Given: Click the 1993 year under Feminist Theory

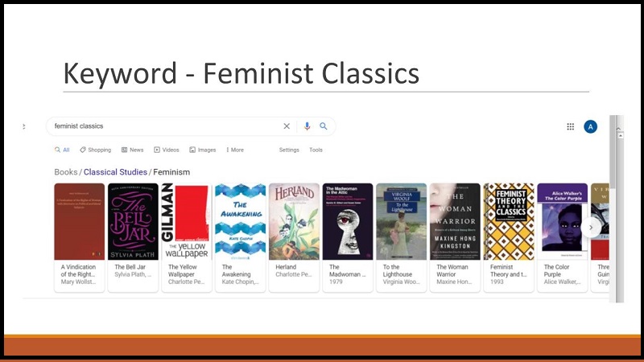Looking at the screenshot, I should (x=497, y=282).
